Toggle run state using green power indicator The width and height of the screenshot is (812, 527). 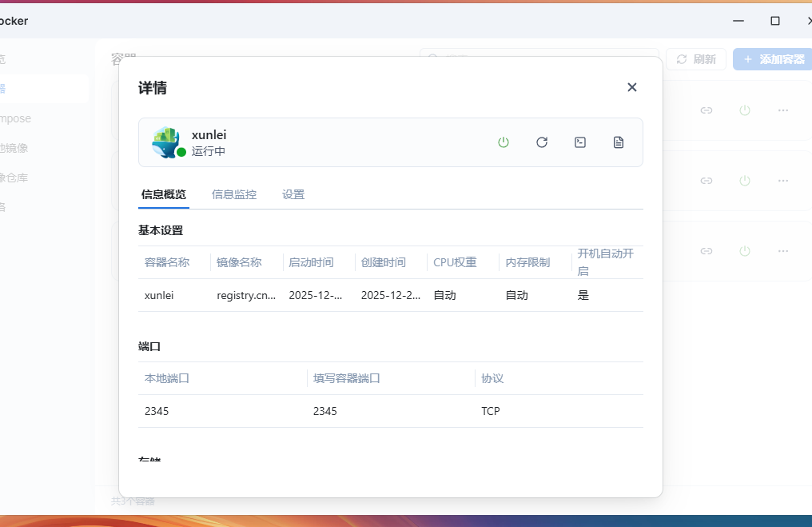coord(504,142)
